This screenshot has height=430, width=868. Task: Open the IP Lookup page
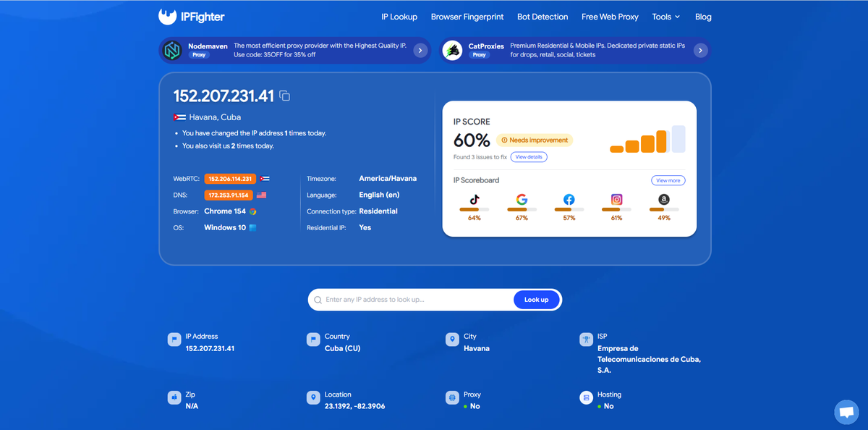click(x=399, y=17)
